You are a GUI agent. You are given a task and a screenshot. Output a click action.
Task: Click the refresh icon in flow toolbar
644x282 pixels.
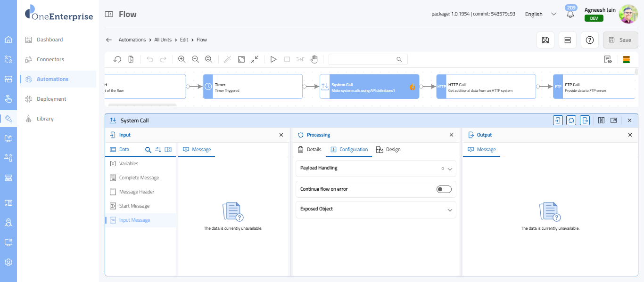point(118,59)
